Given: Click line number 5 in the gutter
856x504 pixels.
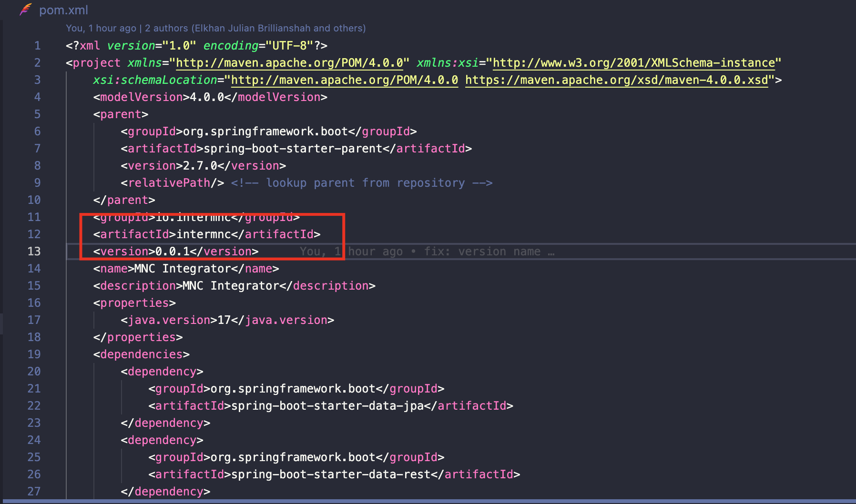Looking at the screenshot, I should 37,114.
